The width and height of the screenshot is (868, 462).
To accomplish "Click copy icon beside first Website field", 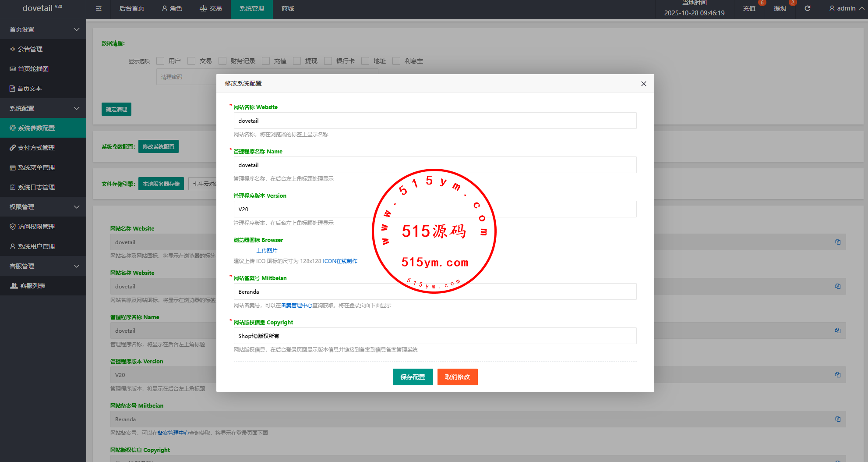I will [x=837, y=242].
